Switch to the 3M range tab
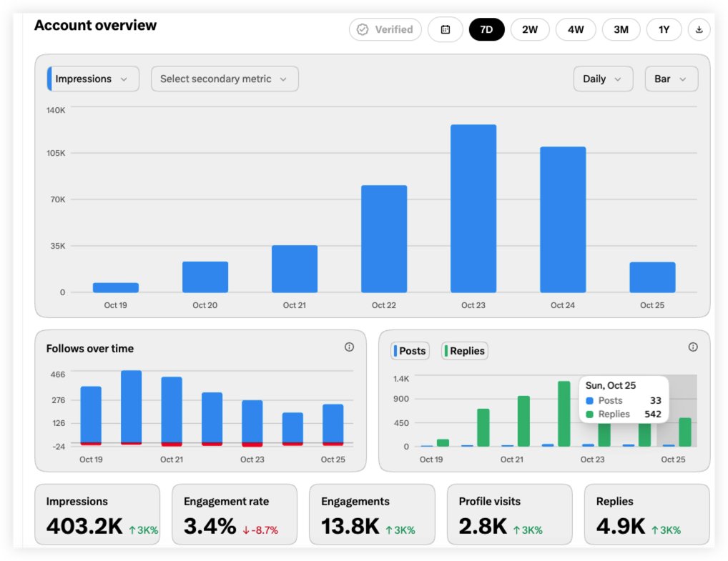Screen dimensions: 728x561 tap(621, 30)
